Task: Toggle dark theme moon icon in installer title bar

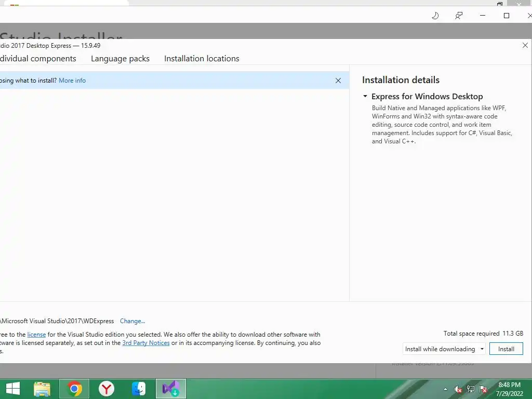Action: (435, 16)
